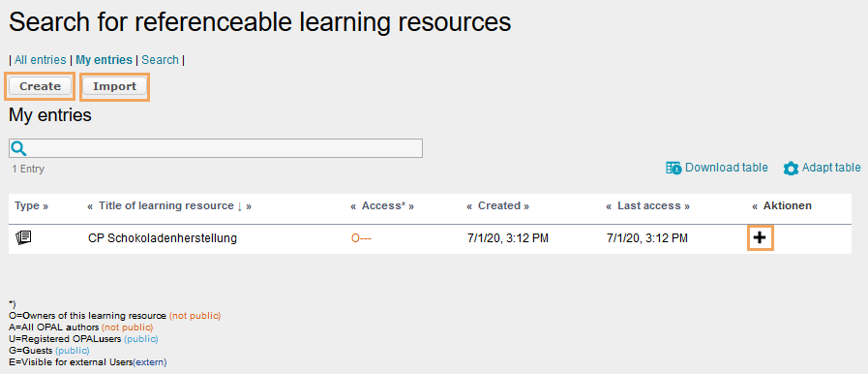Viewport: 868px width, 374px height.
Task: Click the Create button
Action: click(x=40, y=86)
